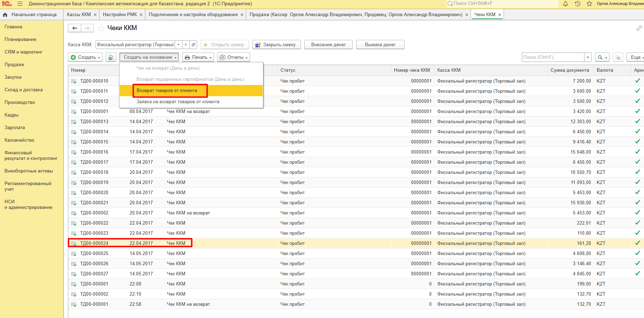
Task: Open the main hamburger menu
Action: [x=20, y=4]
